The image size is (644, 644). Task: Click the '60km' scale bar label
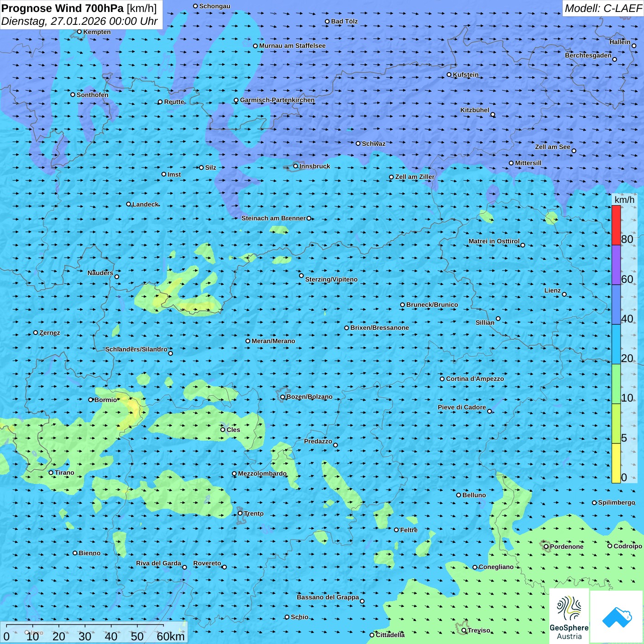pyautogui.click(x=171, y=636)
